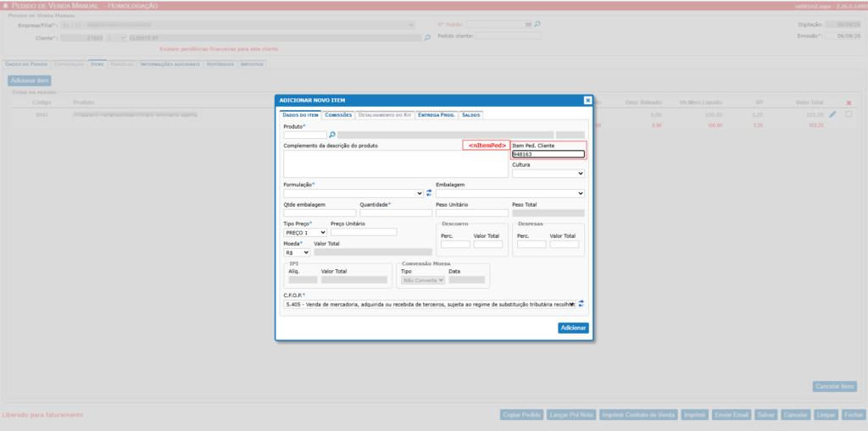Focus the Quantidade input field
868x431 pixels.
coord(396,213)
